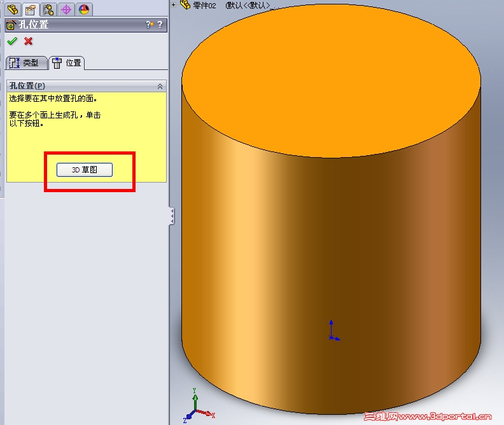The height and width of the screenshot is (425, 504).
Task: Click the help question mark icon
Action: coord(160,24)
